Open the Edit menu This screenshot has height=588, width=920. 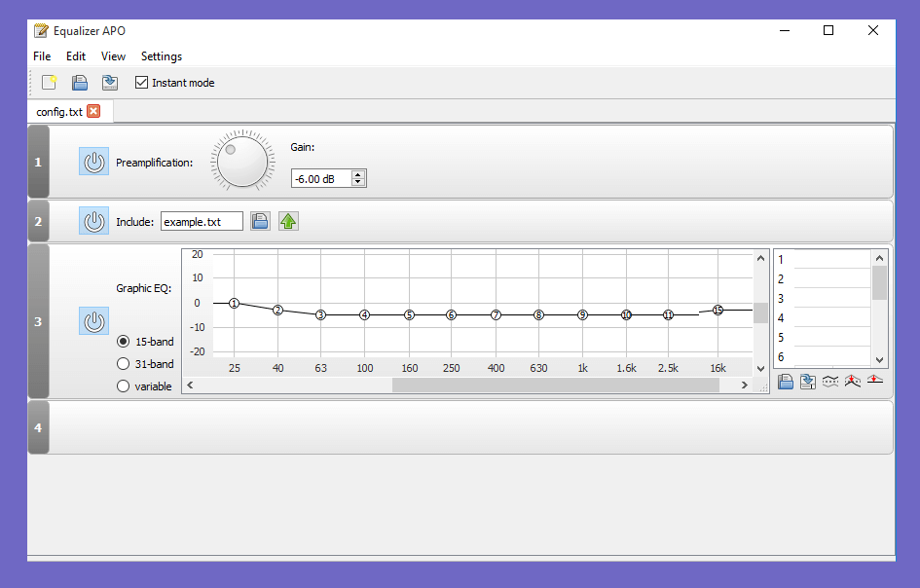coord(76,56)
